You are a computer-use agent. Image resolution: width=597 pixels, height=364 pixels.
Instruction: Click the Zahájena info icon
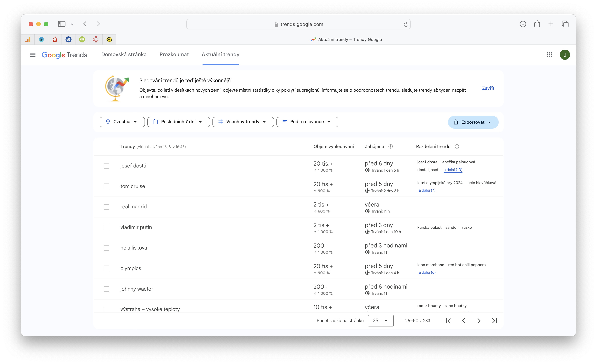click(391, 147)
